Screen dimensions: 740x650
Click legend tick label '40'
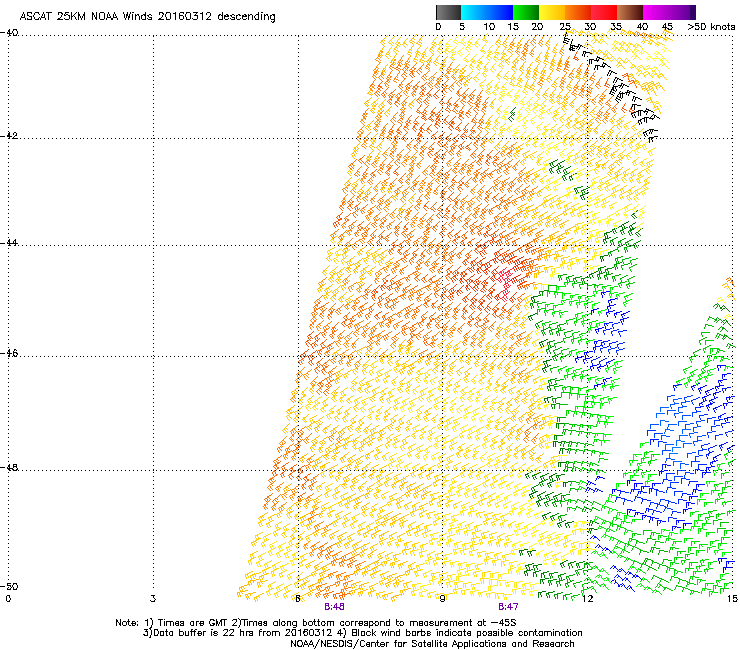pos(642,27)
